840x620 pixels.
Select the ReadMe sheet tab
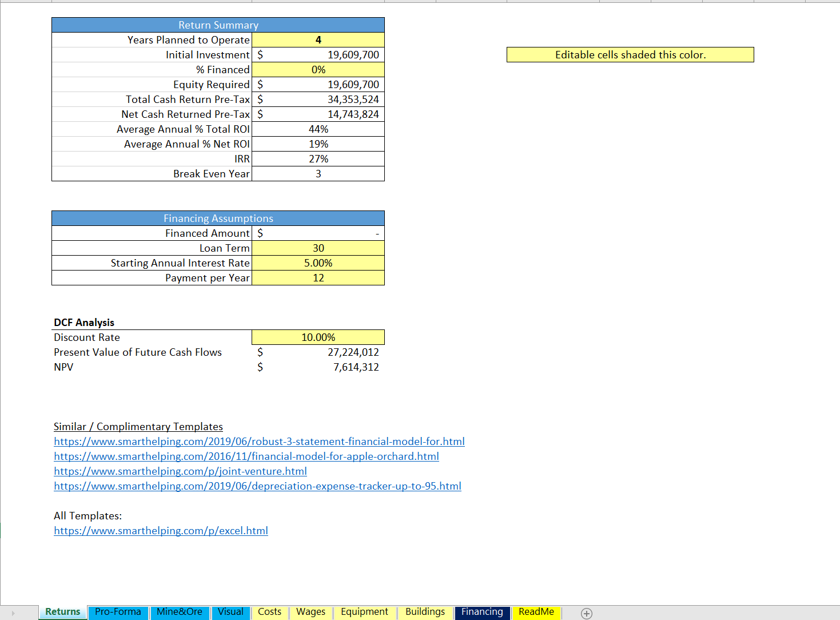point(536,612)
